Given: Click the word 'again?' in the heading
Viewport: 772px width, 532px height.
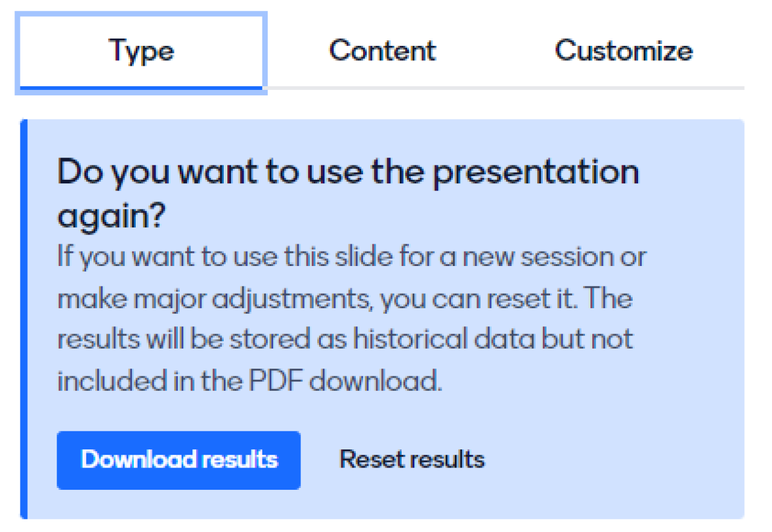Looking at the screenshot, I should coord(110,216).
